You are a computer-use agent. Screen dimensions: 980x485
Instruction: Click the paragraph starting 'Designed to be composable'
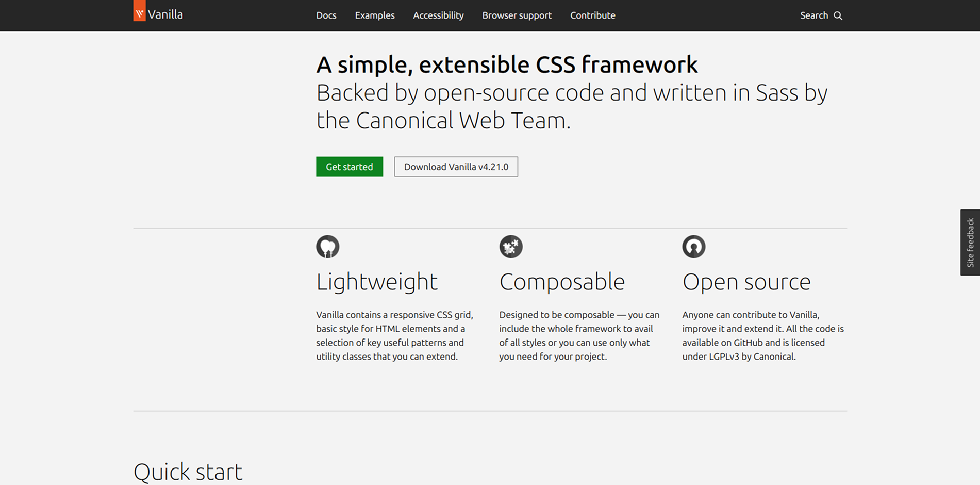click(x=579, y=335)
